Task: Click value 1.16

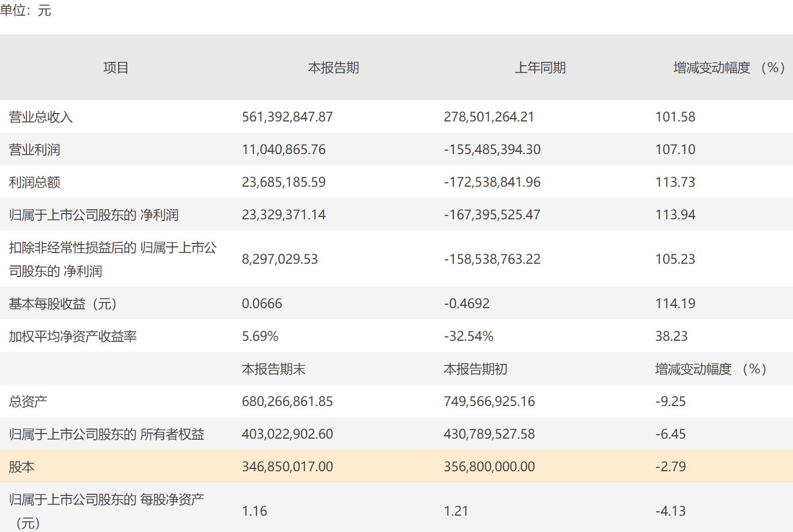Action: (x=254, y=511)
